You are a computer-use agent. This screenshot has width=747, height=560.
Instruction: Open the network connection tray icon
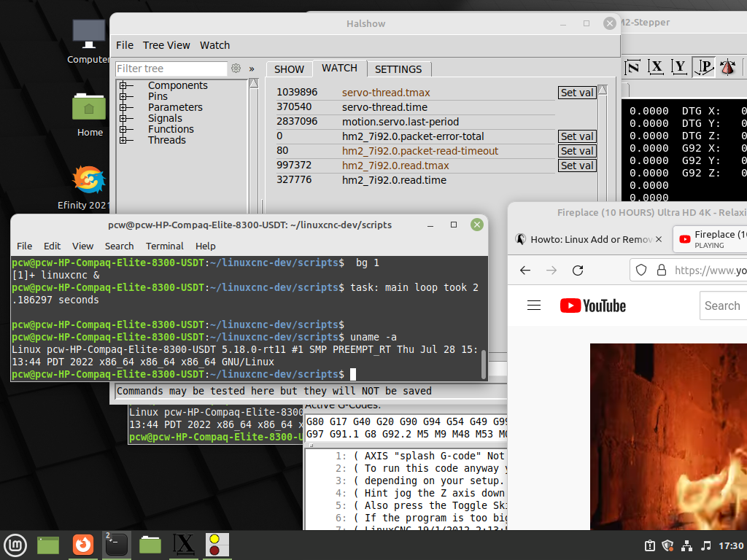pyautogui.click(x=687, y=545)
